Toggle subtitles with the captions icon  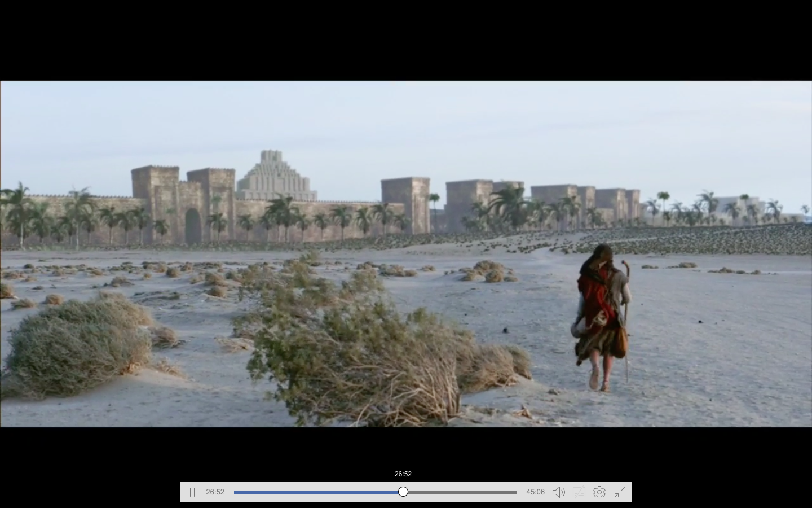point(579,492)
